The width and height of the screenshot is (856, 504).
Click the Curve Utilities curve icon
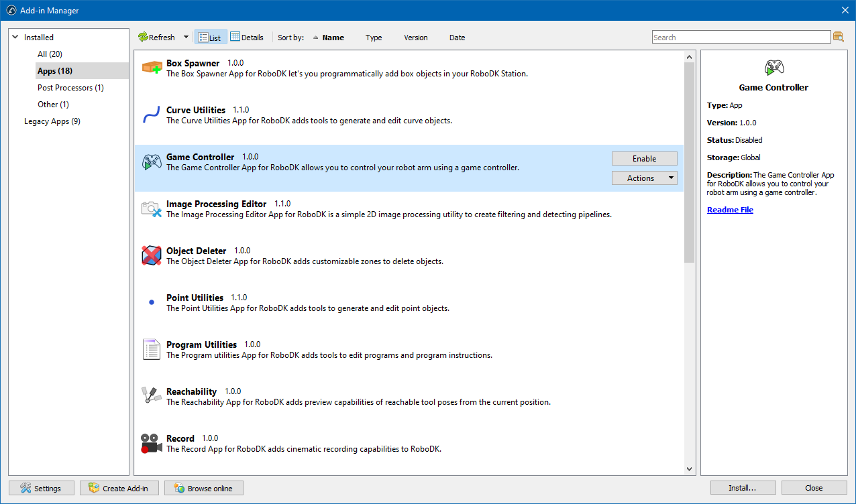152,115
